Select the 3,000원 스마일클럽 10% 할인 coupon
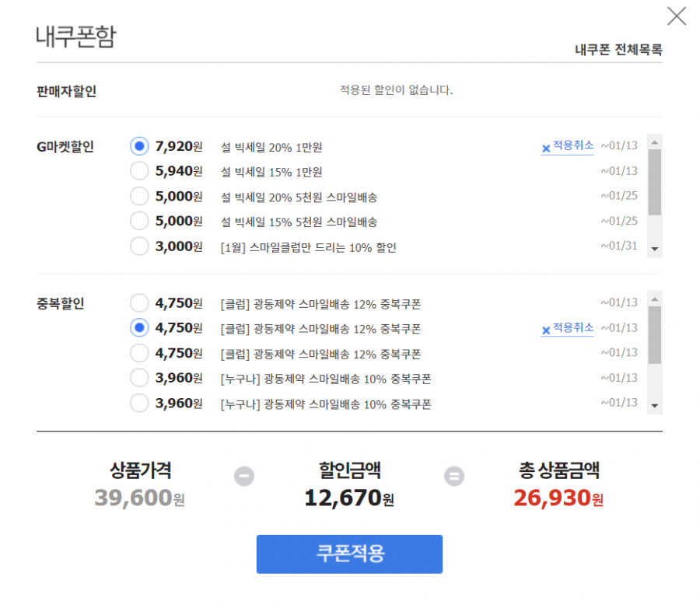 (x=139, y=246)
